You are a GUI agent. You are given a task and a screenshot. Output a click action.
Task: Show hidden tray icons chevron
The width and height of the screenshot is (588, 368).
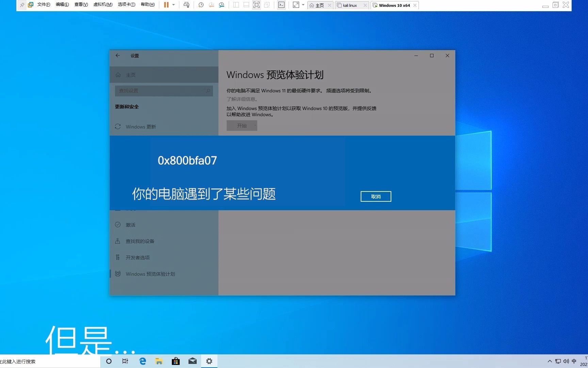[x=550, y=361]
